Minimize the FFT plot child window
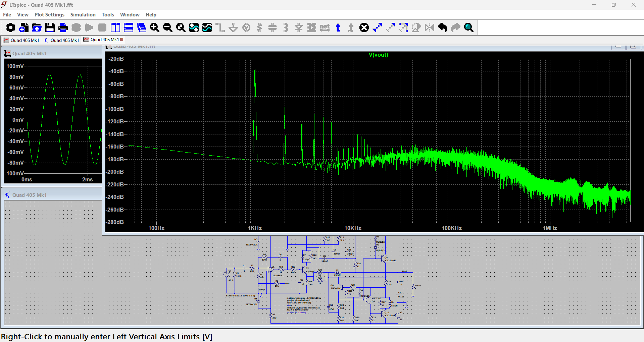 (618, 47)
